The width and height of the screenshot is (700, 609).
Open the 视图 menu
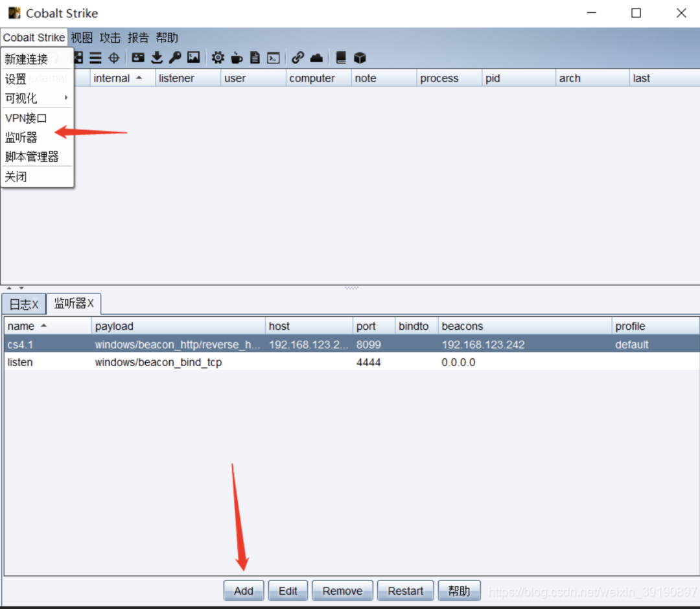82,38
